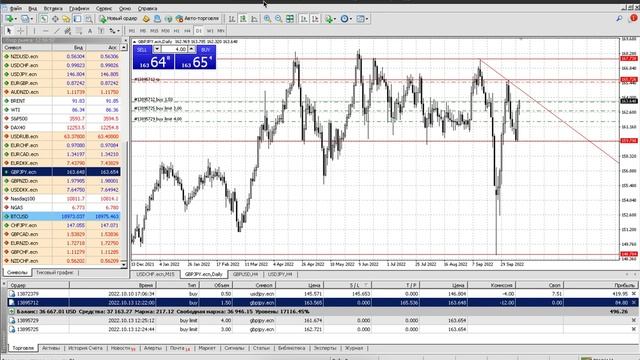640x360 pixels.
Task: Expand the periods dropdown arrow
Action: [351, 19]
